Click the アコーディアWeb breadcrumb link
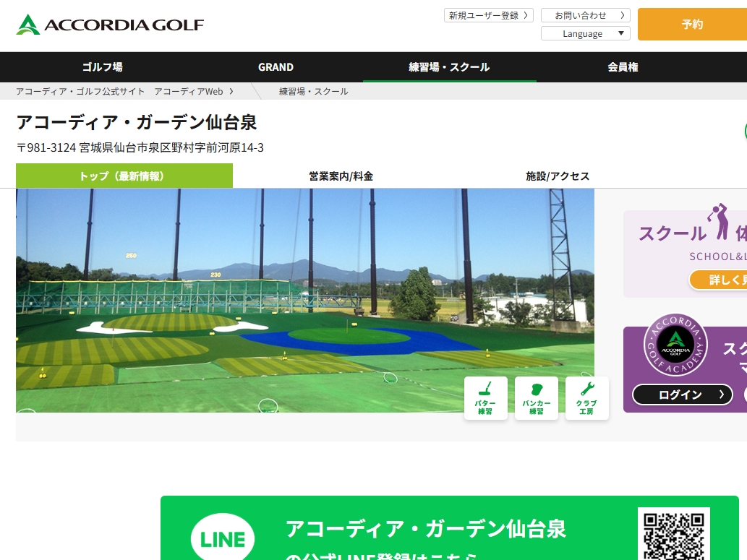The width and height of the screenshot is (747, 560). tap(189, 91)
